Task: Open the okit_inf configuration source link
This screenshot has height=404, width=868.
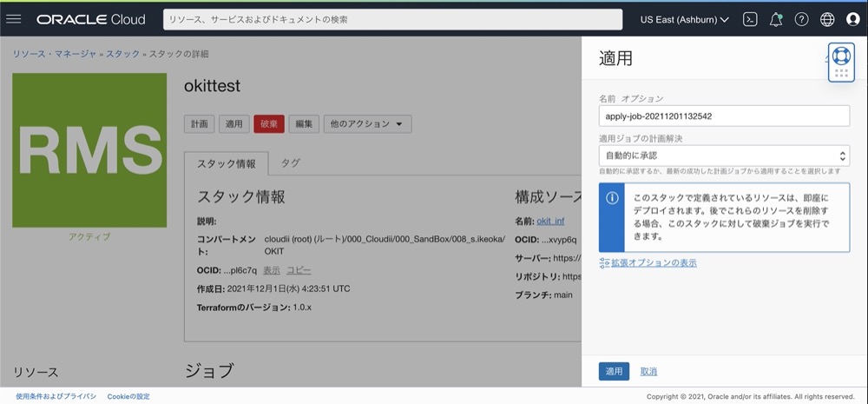Action: (550, 222)
